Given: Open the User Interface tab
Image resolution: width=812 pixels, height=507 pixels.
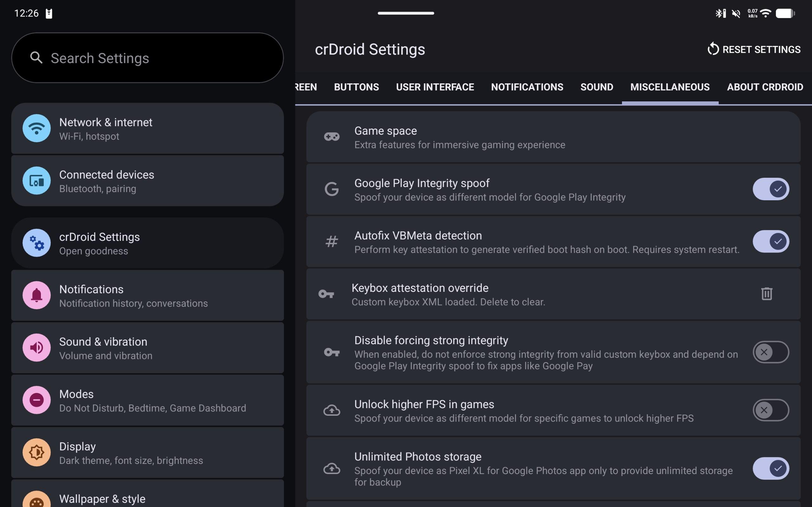Looking at the screenshot, I should tap(435, 87).
